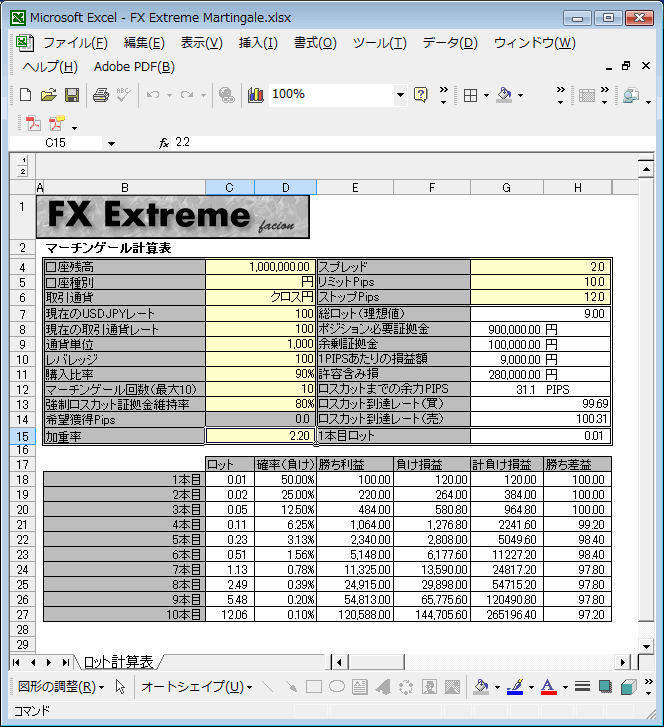Select the ロット計算表 sheet tab
664x727 pixels.
(x=118, y=662)
